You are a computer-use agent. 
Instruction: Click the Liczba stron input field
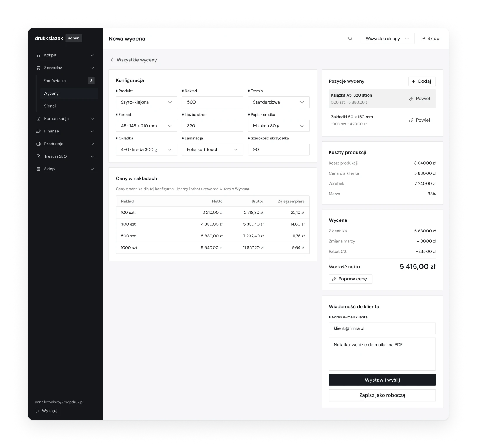click(x=212, y=126)
